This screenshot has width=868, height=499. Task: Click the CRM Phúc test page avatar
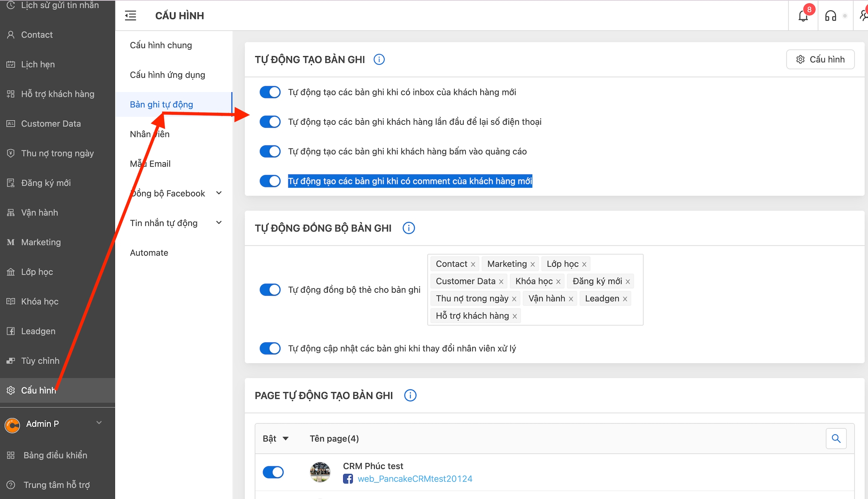320,472
